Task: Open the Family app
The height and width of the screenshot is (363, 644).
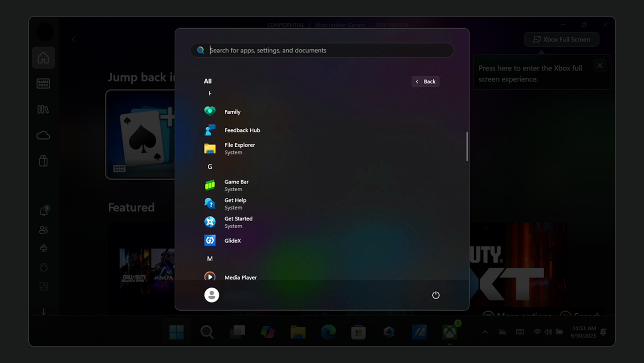Action: pyautogui.click(x=232, y=112)
